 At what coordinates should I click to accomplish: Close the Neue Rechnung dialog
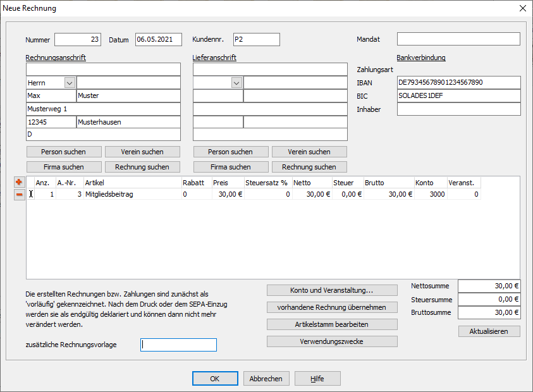click(x=523, y=8)
